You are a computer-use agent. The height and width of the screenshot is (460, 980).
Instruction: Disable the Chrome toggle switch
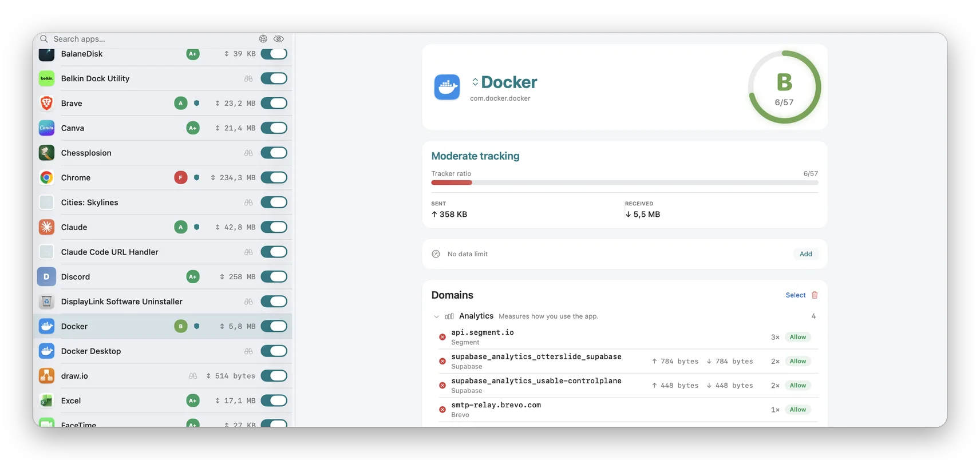tap(274, 177)
